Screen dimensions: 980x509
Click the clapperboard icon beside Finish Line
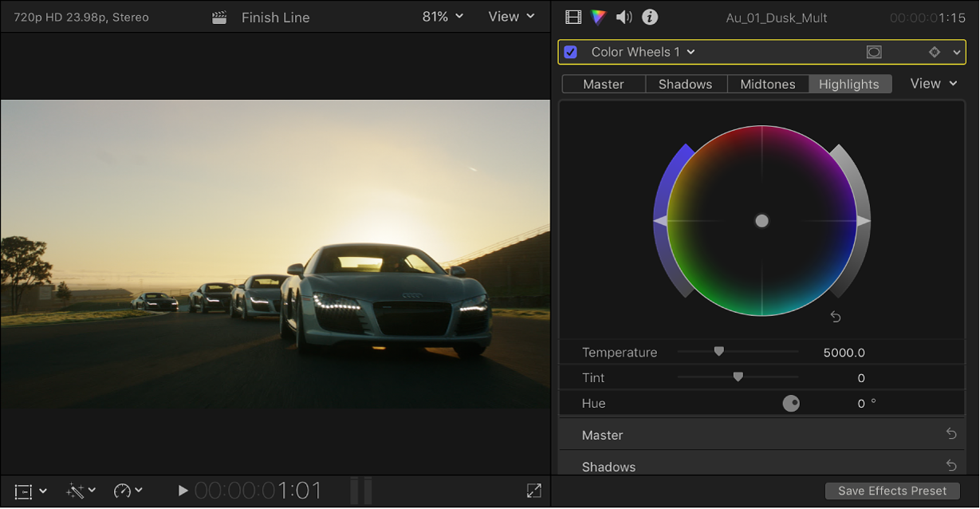pyautogui.click(x=219, y=17)
